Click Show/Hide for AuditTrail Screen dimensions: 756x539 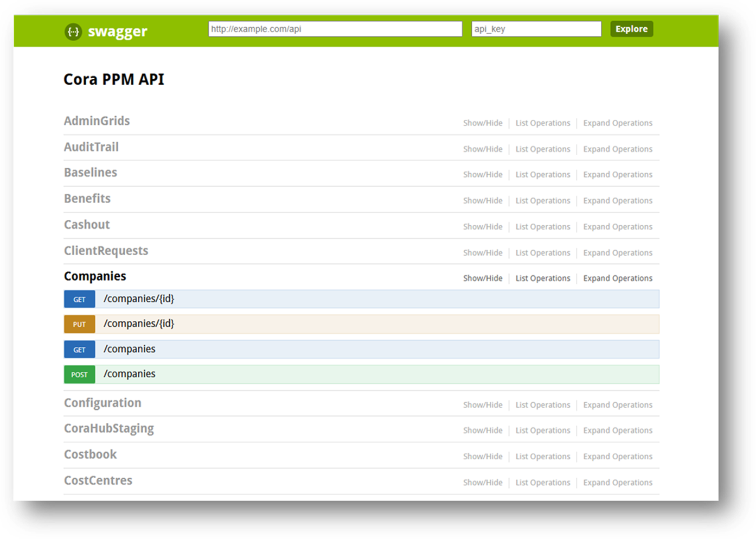point(483,149)
